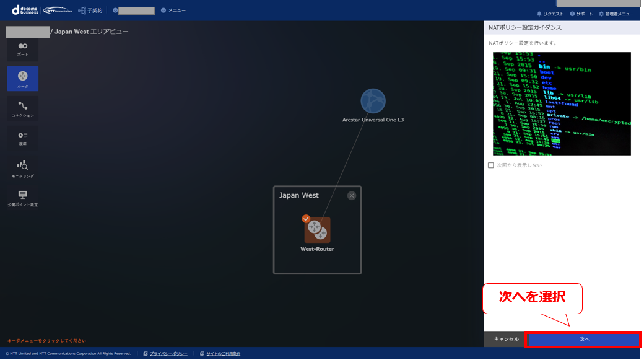The width and height of the screenshot is (644, 360).
Task: Click the NTT Communications logo
Action: 57,11
